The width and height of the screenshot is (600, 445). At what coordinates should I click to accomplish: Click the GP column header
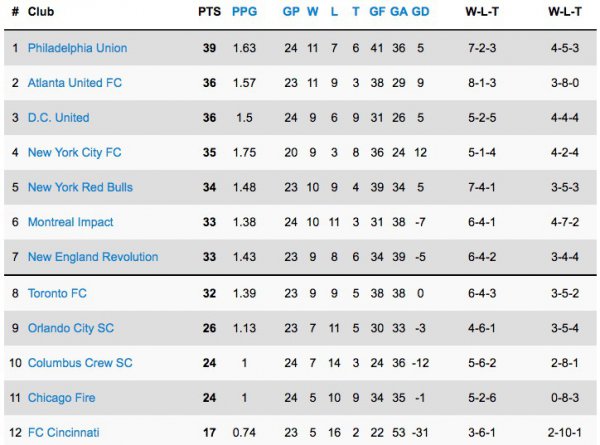pyautogui.click(x=291, y=12)
